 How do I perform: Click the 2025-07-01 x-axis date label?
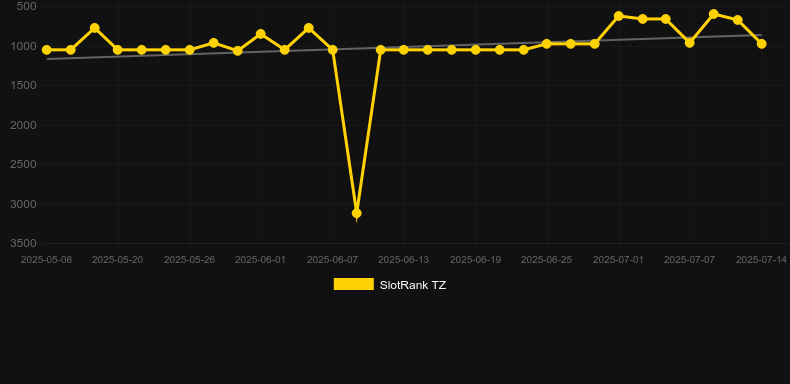618,260
